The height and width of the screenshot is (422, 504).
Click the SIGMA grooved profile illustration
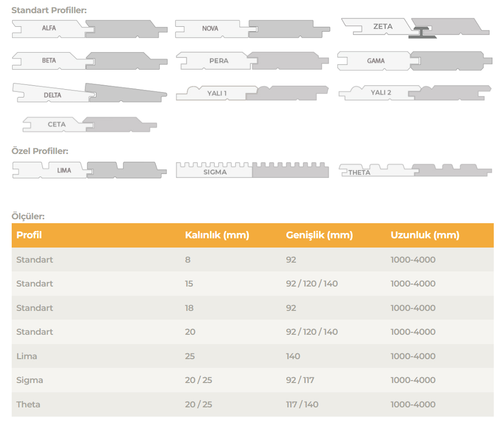point(252,170)
